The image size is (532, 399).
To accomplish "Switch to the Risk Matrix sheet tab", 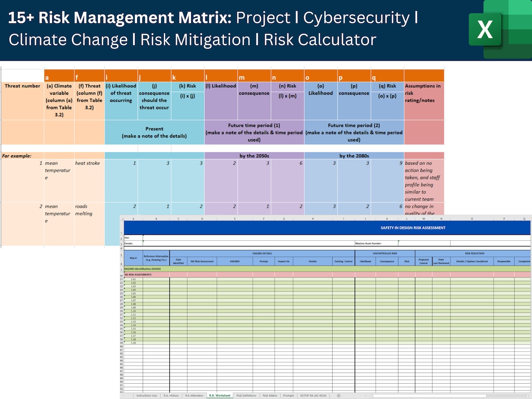I will pos(270,395).
